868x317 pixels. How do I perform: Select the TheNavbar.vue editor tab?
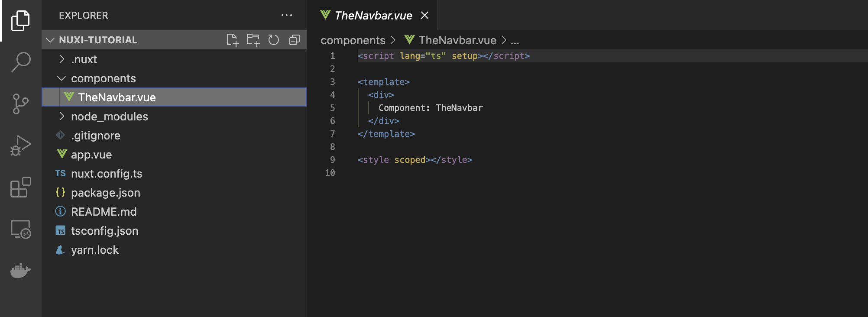[373, 16]
